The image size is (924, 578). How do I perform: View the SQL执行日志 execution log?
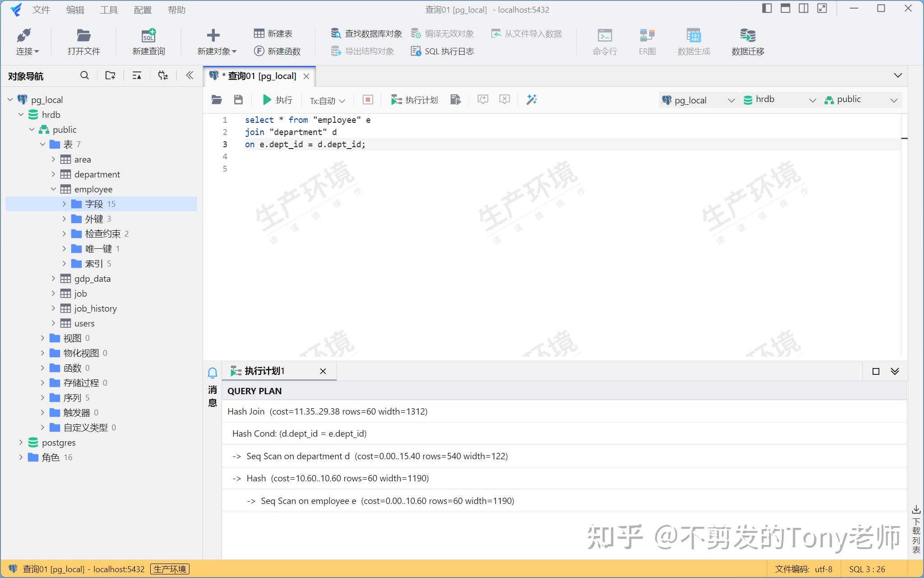442,51
